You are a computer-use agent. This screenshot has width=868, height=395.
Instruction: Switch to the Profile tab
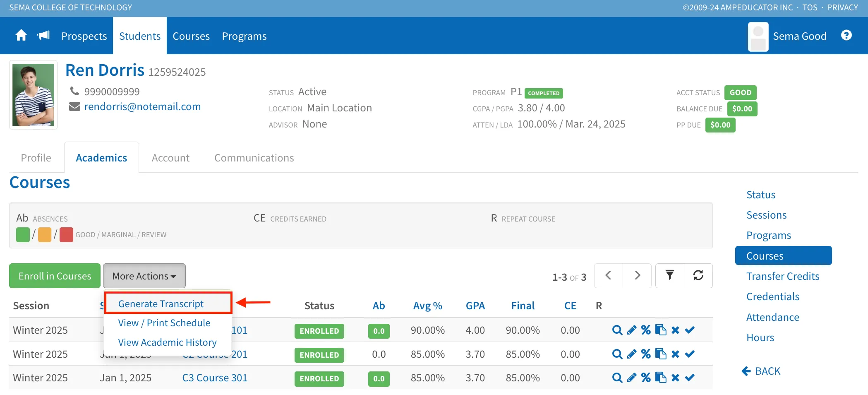[x=36, y=158]
